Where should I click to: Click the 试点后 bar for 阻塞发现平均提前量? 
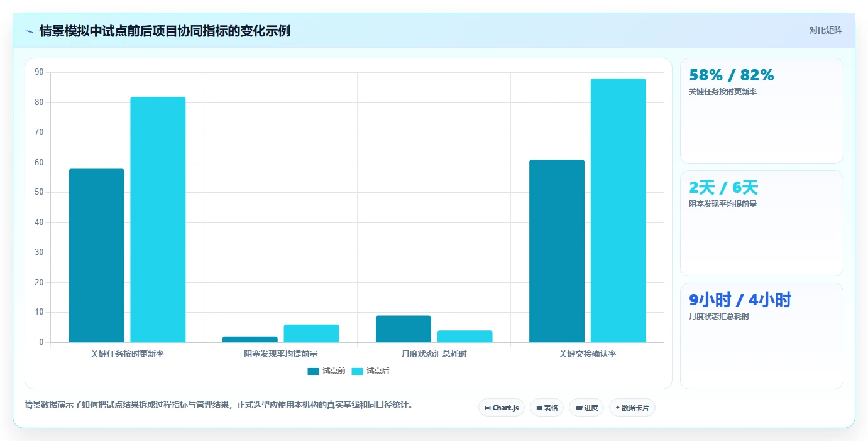tap(311, 334)
